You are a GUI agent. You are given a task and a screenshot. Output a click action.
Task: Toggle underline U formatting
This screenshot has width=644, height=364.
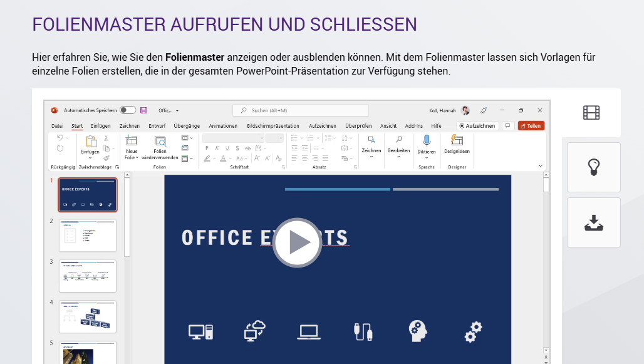227,148
